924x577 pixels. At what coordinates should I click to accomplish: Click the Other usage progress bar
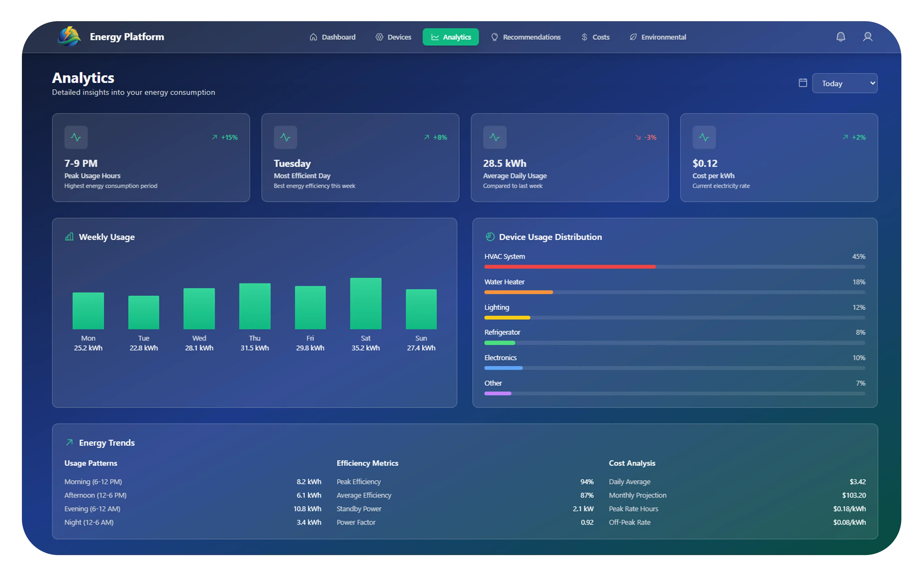point(674,393)
